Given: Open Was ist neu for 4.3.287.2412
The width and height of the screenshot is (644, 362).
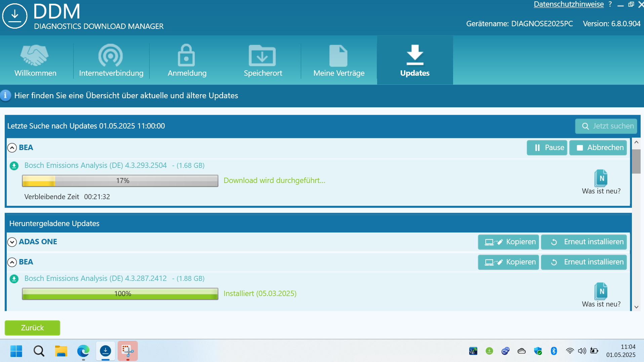Looking at the screenshot, I should (601, 295).
